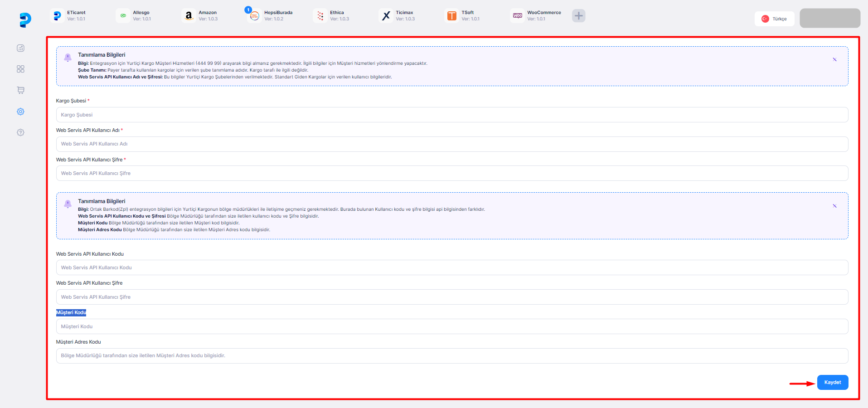
Task: Open the settings gear icon in the sidebar
Action: [x=20, y=112]
